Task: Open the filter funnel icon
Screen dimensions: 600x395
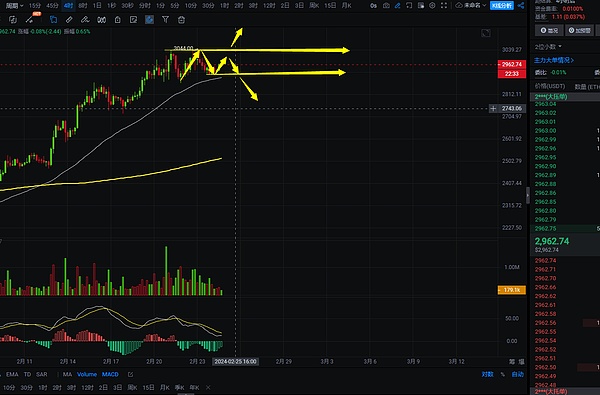Action: pos(165,20)
